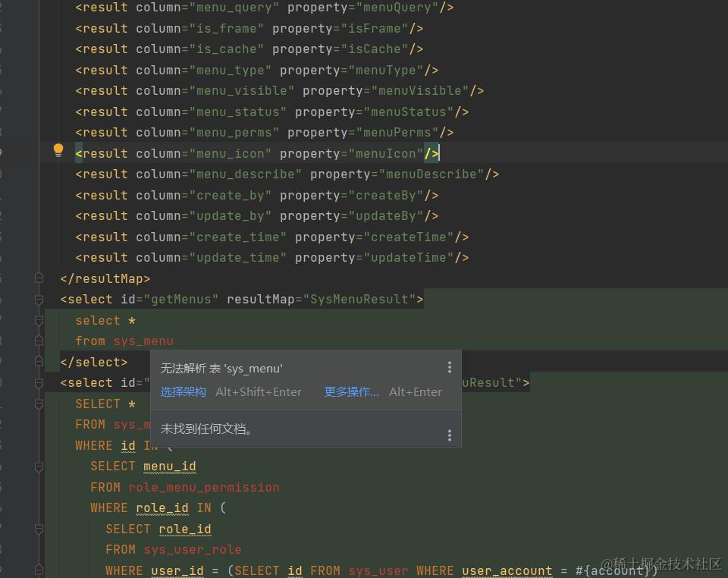
Task: Click "menuVisible" property value
Action: pos(419,91)
